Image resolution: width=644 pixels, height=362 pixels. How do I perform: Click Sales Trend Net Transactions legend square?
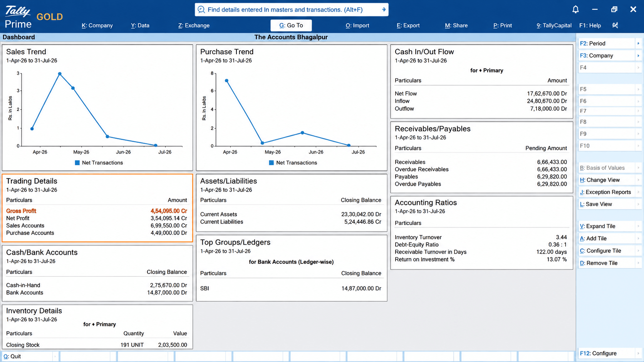77,163
